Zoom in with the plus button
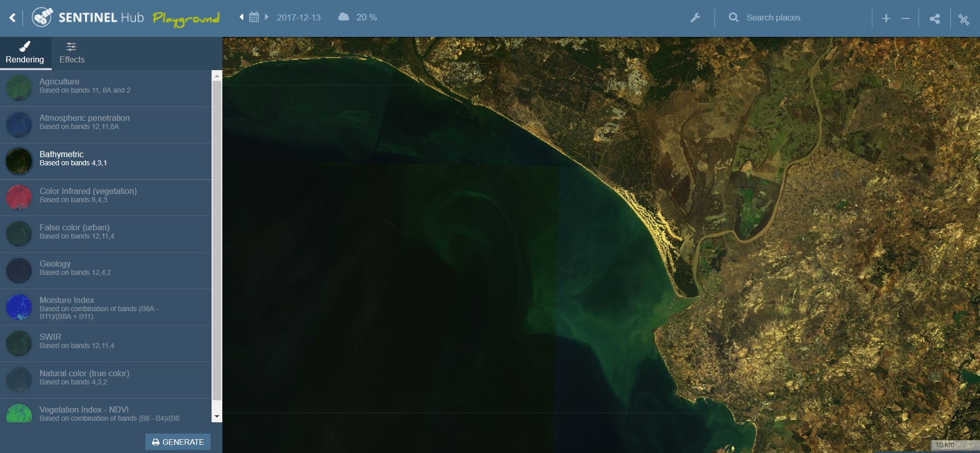Screen dimensions: 980x453 coord(886,18)
